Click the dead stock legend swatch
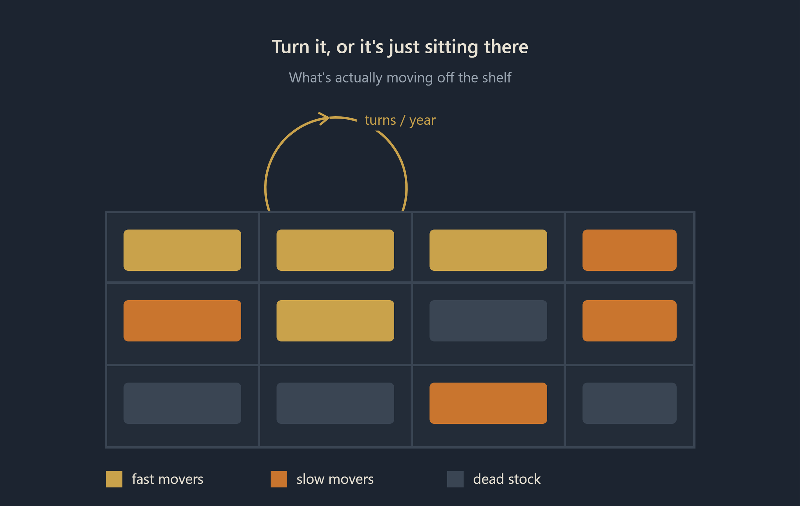This screenshot has height=518, width=812. coord(455,479)
